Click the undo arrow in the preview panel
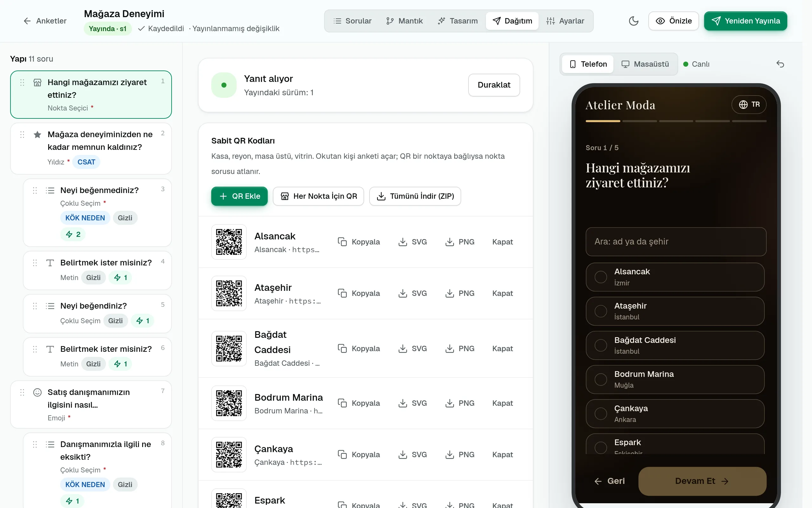 (780, 64)
